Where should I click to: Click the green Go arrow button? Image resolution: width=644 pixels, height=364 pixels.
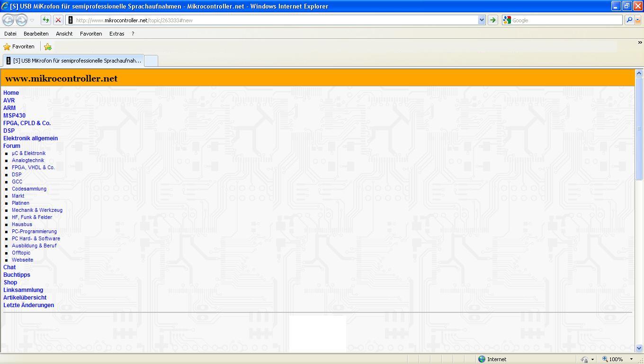pos(492,20)
